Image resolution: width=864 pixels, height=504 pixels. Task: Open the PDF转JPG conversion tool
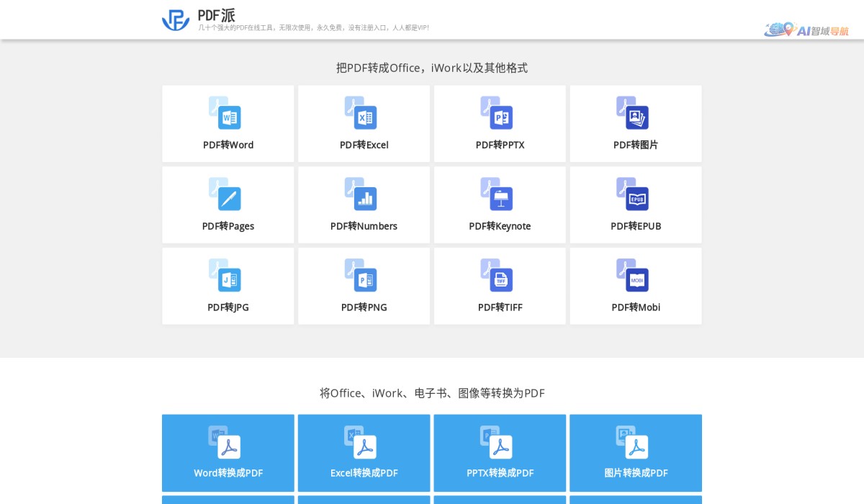coord(228,285)
